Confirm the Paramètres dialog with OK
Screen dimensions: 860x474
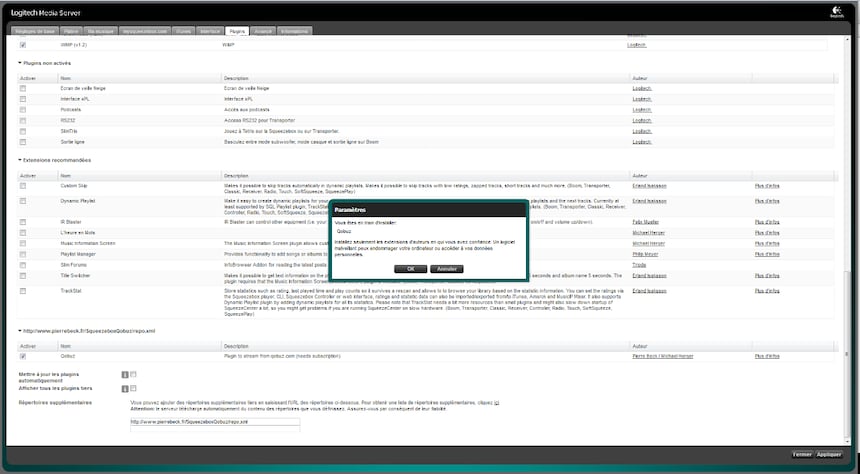pyautogui.click(x=410, y=269)
